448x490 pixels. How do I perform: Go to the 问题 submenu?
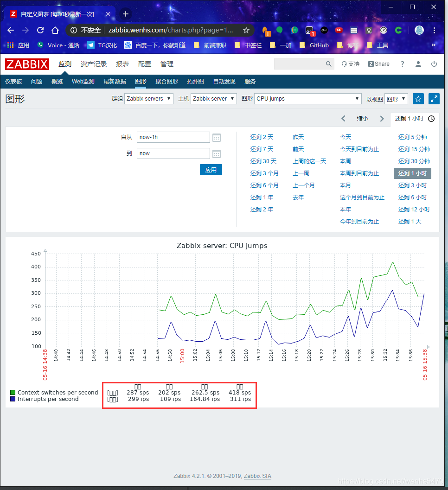pyautogui.click(x=37, y=81)
